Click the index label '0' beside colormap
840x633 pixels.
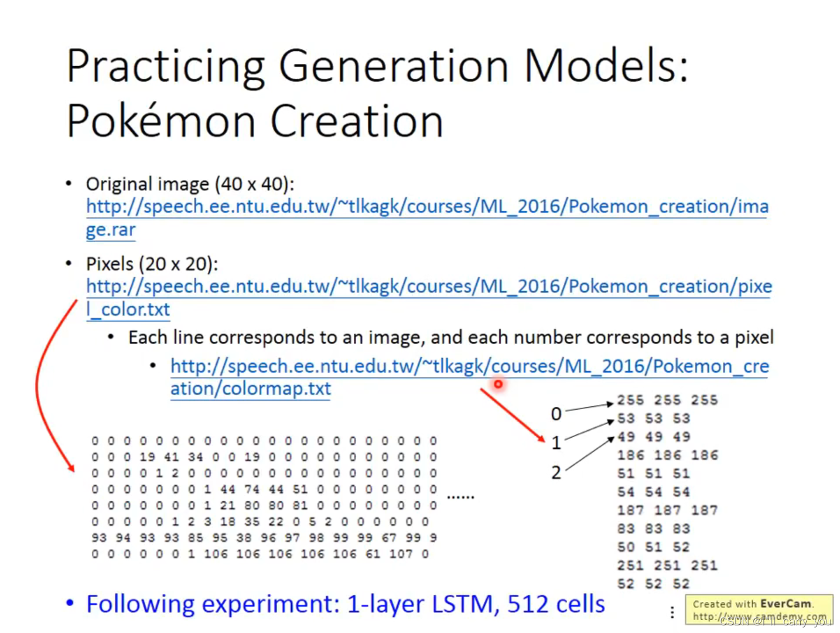click(x=556, y=414)
